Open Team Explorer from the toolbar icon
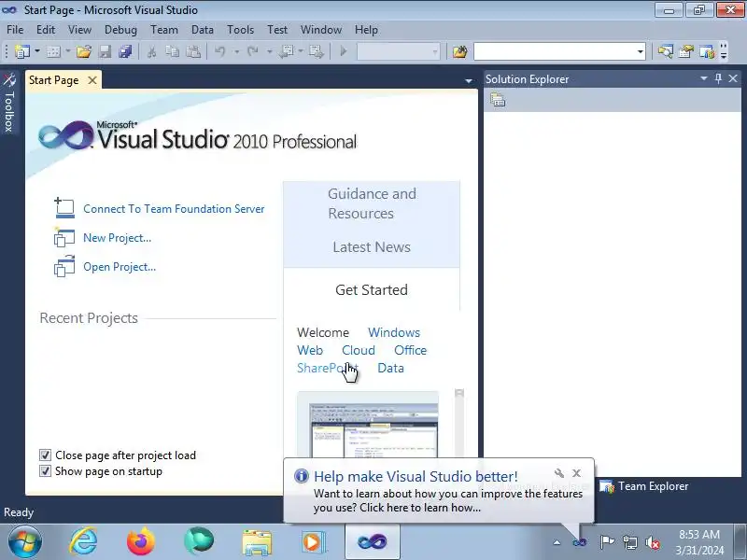Image resolution: width=747 pixels, height=560 pixels. (707, 51)
